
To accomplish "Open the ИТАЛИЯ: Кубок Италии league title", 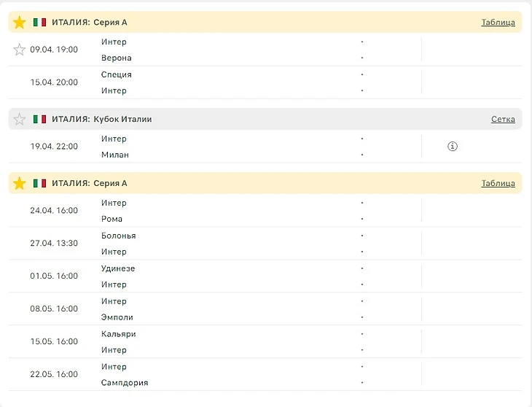I will pos(102,120).
